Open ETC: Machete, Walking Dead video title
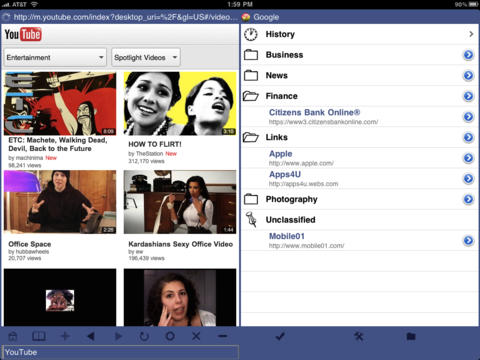The image size is (480, 360). tap(58, 144)
